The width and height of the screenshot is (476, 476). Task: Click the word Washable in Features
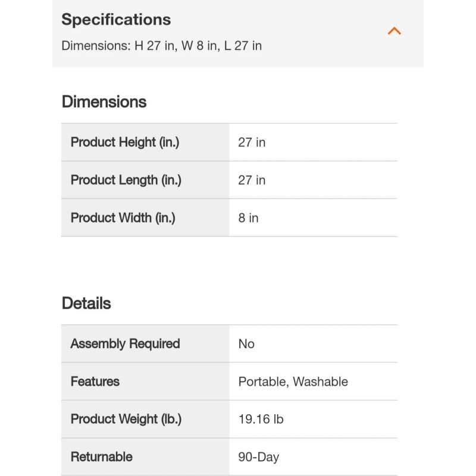pos(321,381)
